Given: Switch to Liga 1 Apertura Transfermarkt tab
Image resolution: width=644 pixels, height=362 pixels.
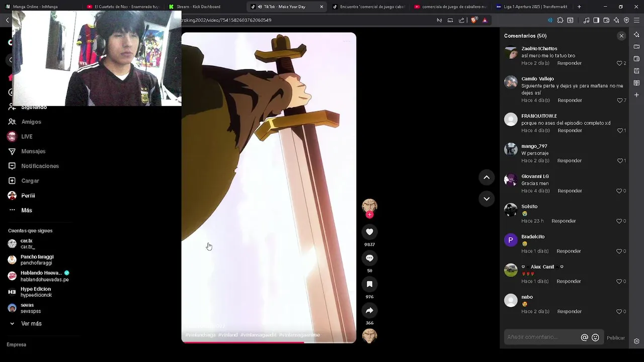Looking at the screenshot, I should [x=532, y=7].
